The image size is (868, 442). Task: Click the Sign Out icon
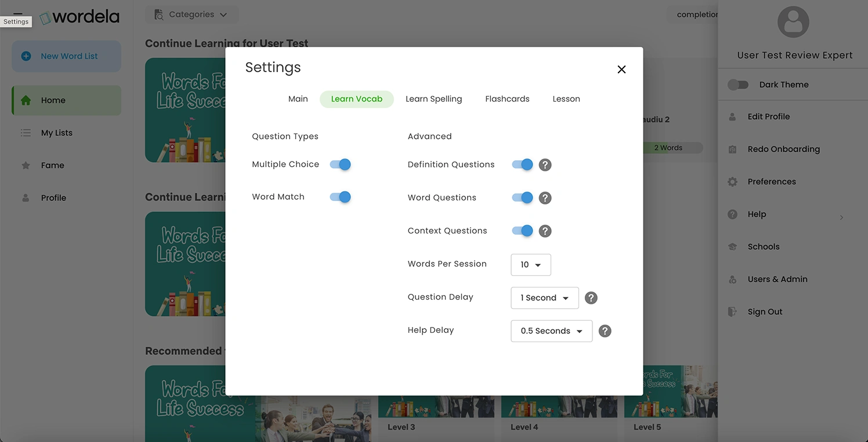point(732,312)
